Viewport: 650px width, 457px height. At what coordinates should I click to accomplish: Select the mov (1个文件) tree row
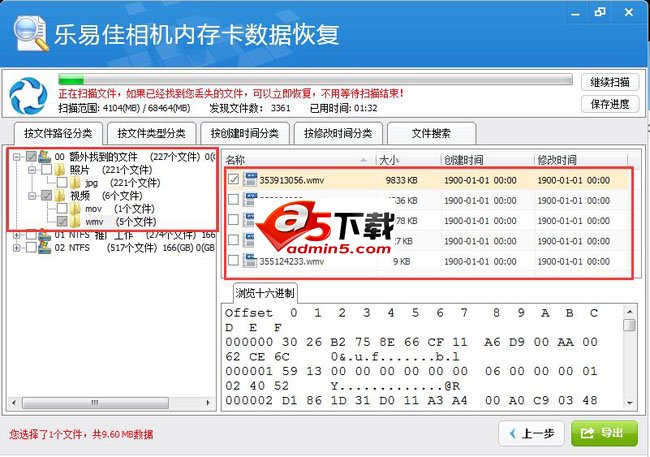click(x=119, y=208)
